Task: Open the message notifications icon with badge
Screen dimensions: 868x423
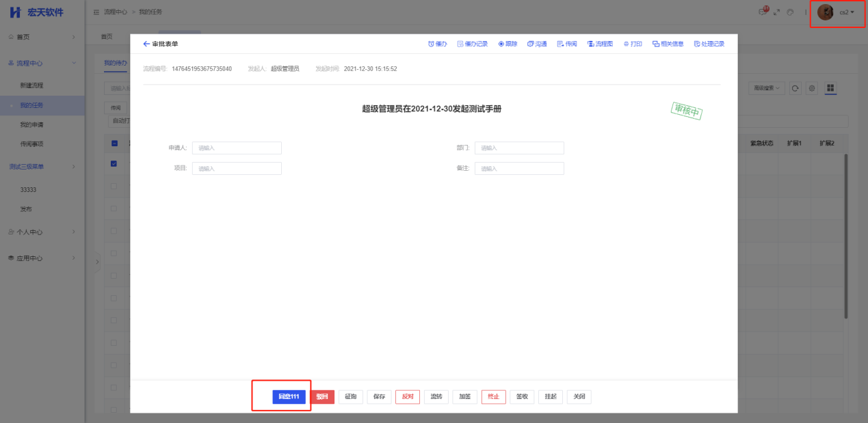Action: [763, 12]
